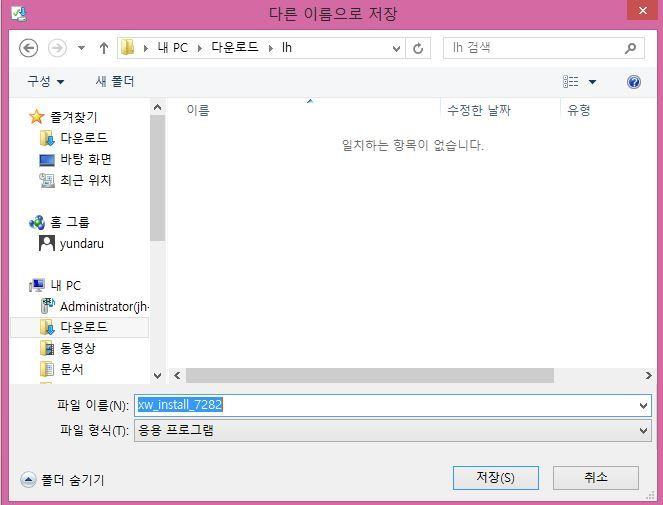The width and height of the screenshot is (663, 505).
Task: Click the yundaru user icon
Action: pyautogui.click(x=47, y=243)
